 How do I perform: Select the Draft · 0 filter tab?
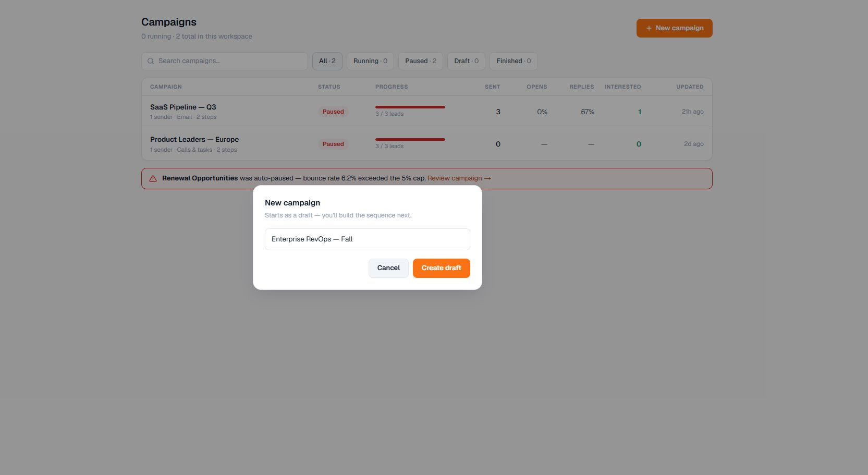(x=466, y=61)
